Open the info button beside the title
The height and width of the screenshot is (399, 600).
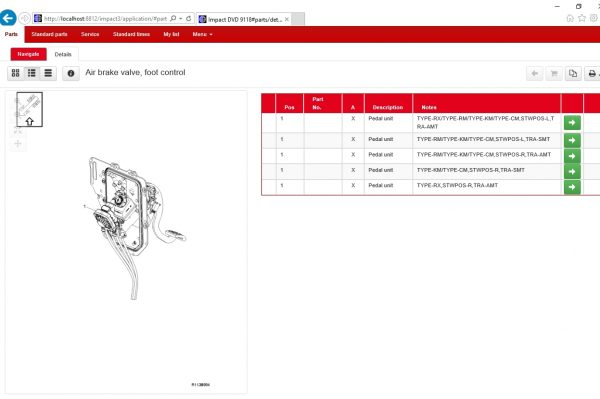click(71, 73)
